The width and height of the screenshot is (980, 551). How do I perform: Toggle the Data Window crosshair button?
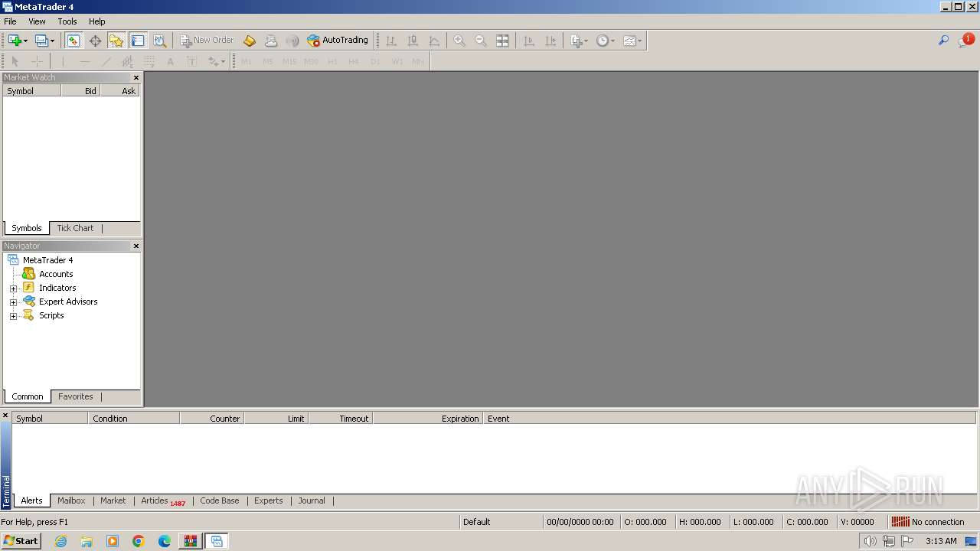click(95, 41)
